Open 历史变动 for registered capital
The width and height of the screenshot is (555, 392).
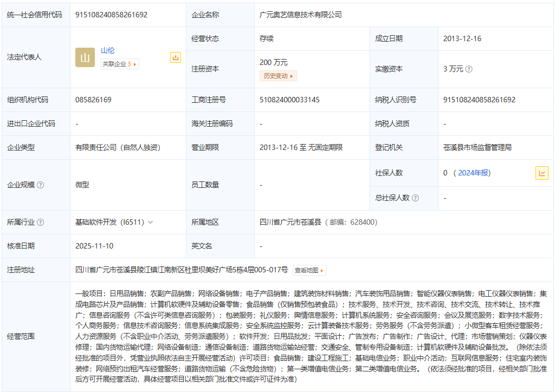(278, 76)
